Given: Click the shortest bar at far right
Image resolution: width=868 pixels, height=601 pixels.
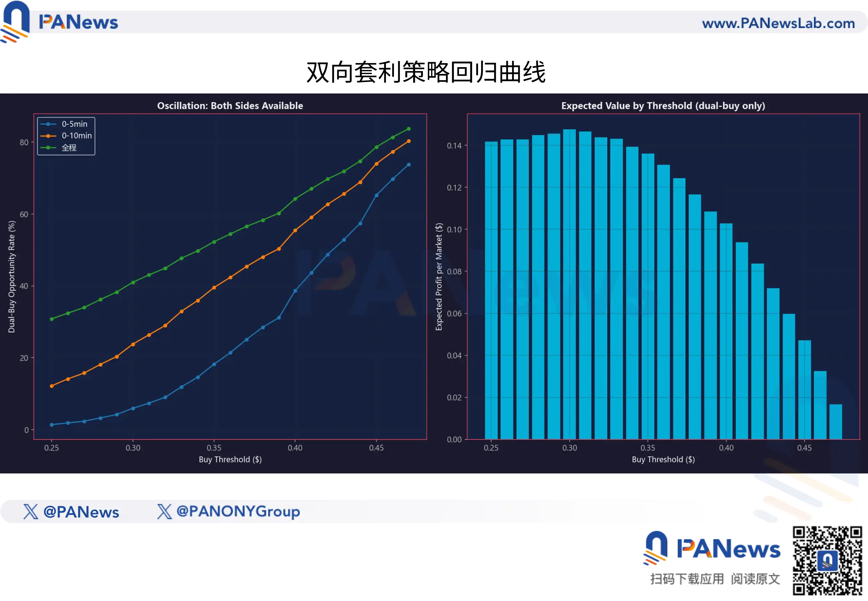Looking at the screenshot, I should (x=835, y=422).
